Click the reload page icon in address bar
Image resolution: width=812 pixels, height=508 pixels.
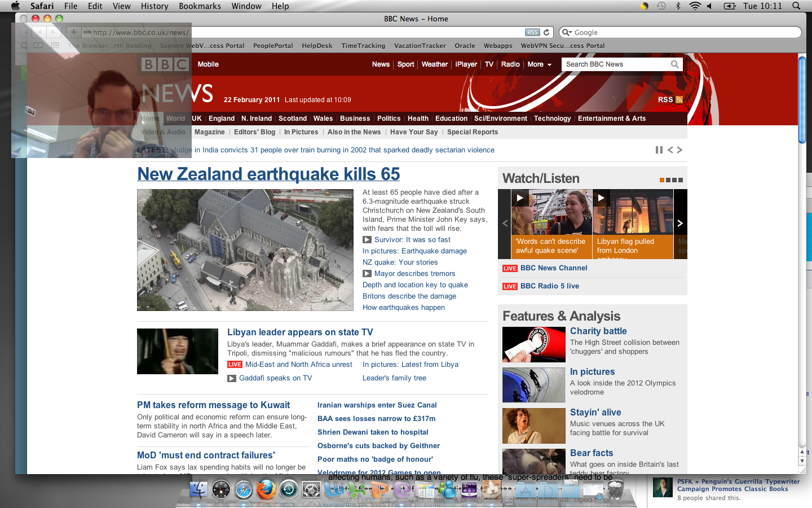pos(546,32)
